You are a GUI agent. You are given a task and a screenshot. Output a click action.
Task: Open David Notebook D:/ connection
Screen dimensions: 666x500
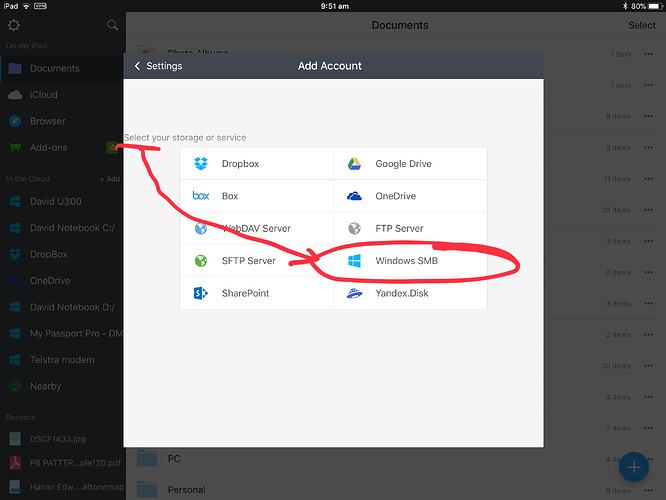coord(62,307)
